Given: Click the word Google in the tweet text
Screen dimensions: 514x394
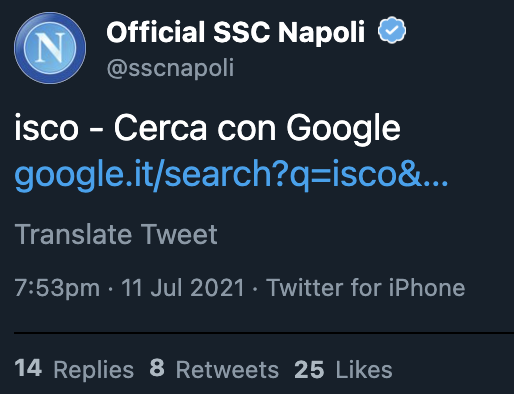Looking at the screenshot, I should [343, 129].
